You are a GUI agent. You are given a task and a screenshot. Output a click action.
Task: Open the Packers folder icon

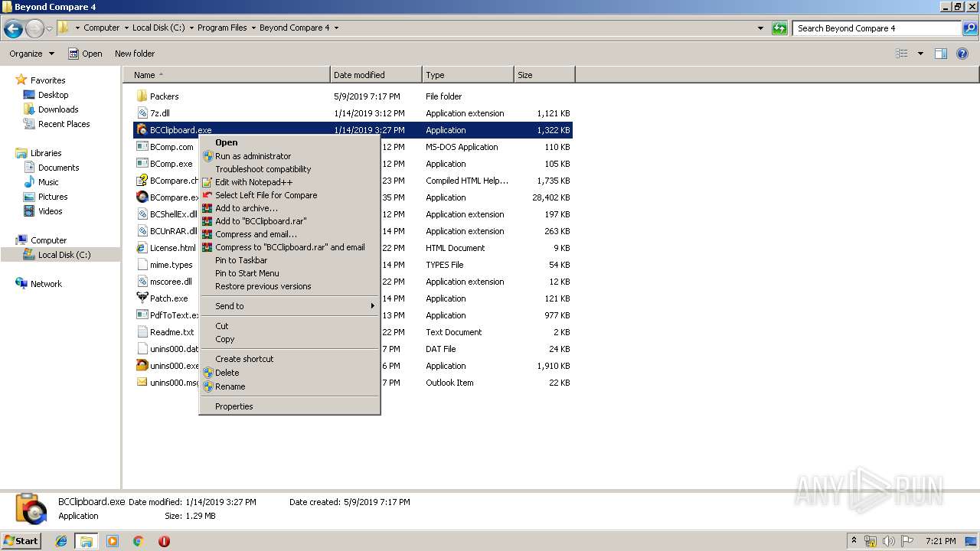142,96
